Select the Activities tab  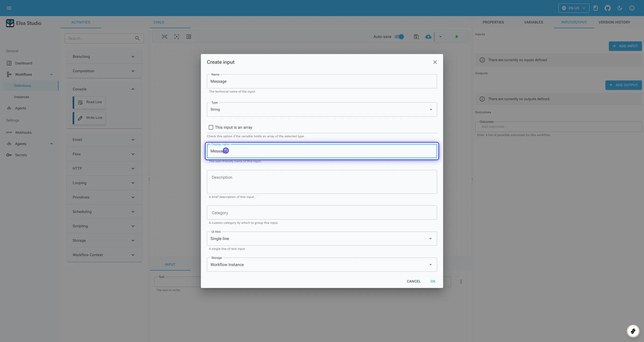tap(81, 22)
